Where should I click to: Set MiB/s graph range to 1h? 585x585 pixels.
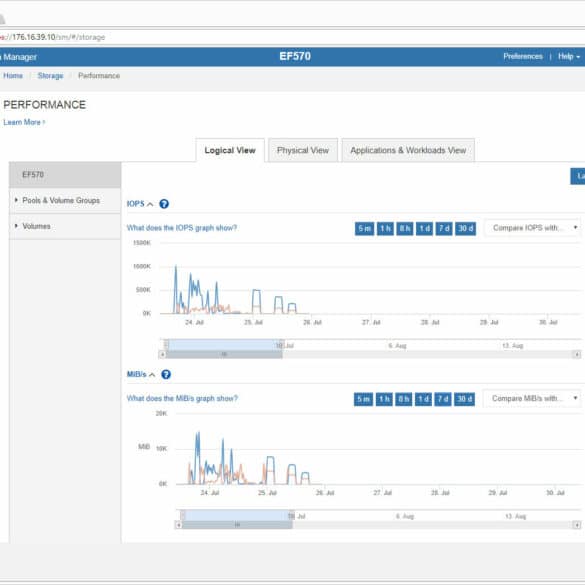[x=384, y=399]
